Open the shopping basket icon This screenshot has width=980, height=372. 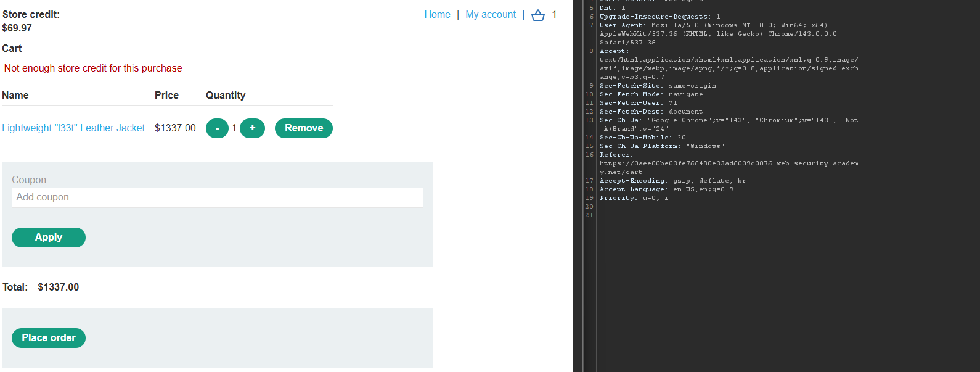[x=538, y=15]
